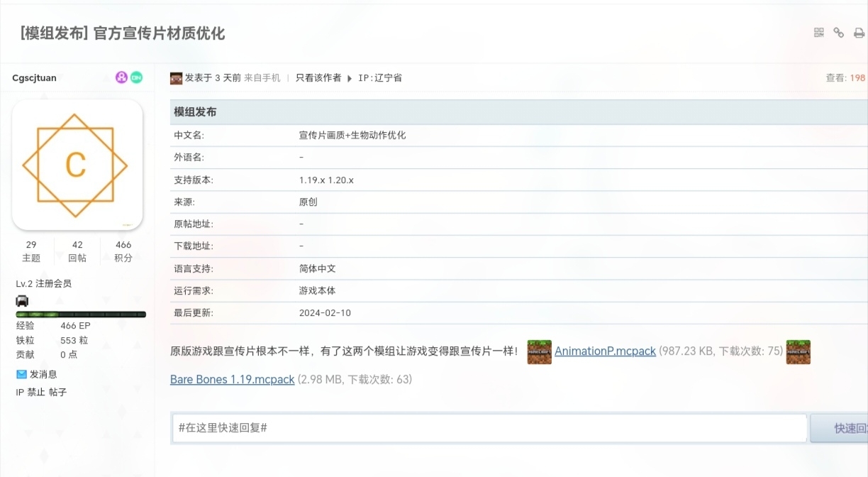Click the 简体中文 language support value
This screenshot has width=868, height=477.
(318, 269)
